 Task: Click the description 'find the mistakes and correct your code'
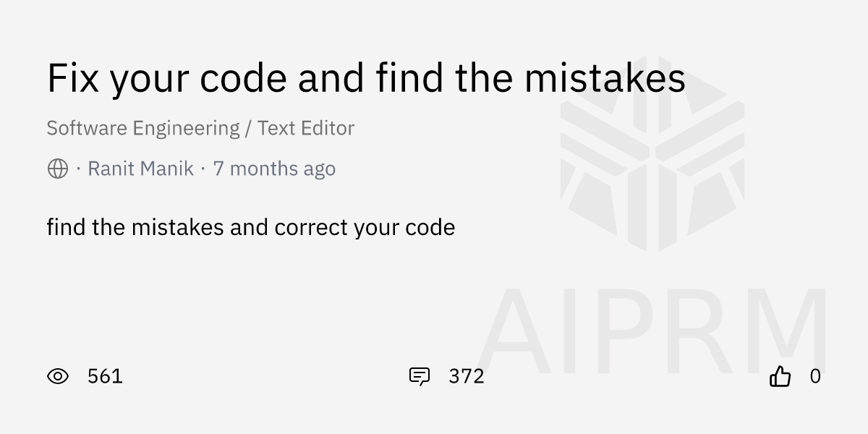coord(251,228)
